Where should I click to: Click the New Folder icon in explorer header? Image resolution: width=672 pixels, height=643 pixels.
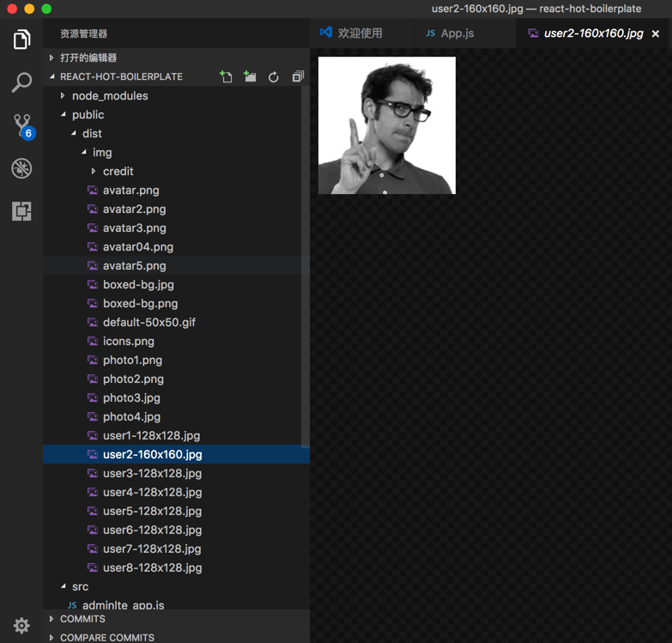point(250,76)
